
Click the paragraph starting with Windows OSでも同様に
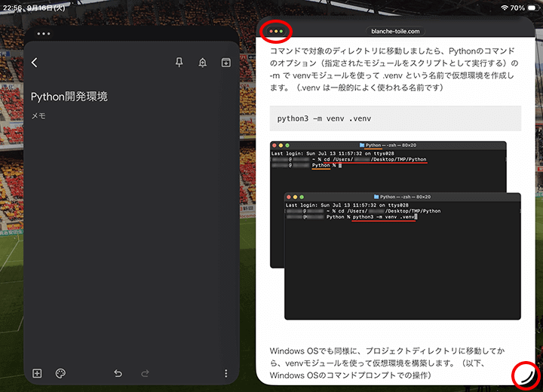click(387, 363)
